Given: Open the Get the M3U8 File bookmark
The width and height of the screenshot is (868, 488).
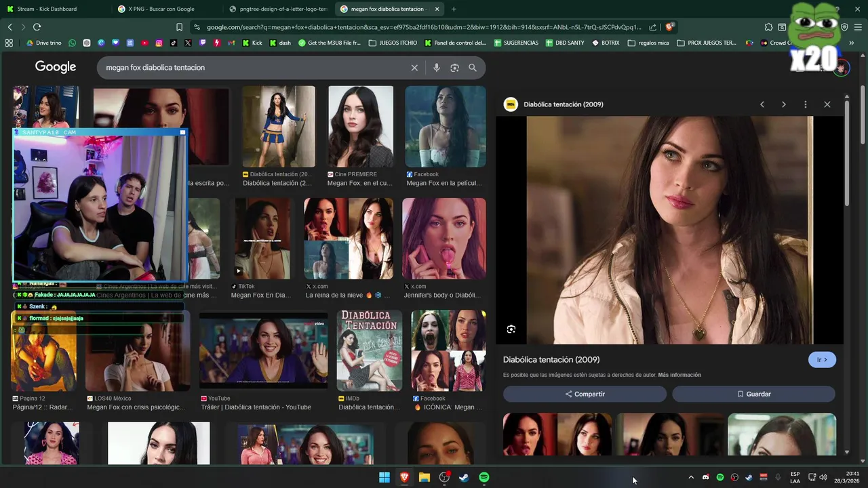Looking at the screenshot, I should [330, 43].
